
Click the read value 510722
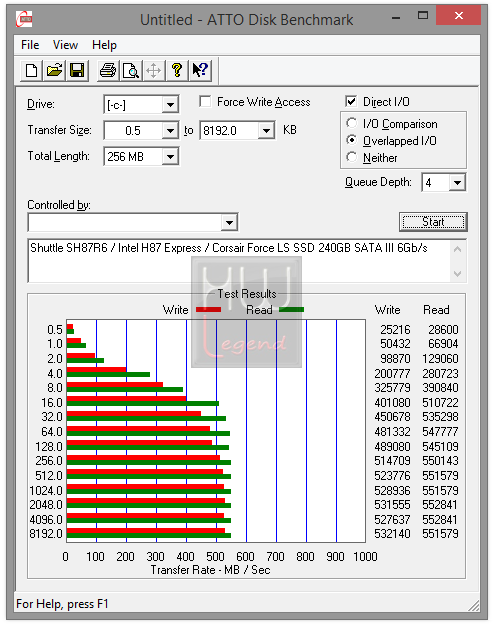click(440, 403)
